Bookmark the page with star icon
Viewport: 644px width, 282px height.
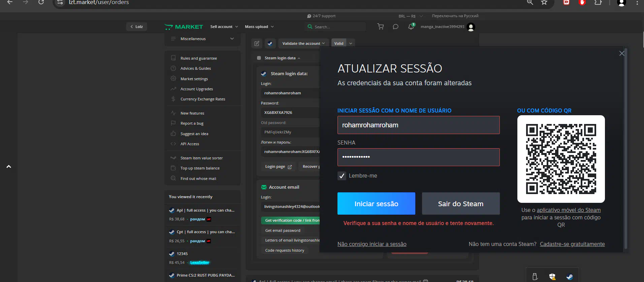click(x=544, y=2)
